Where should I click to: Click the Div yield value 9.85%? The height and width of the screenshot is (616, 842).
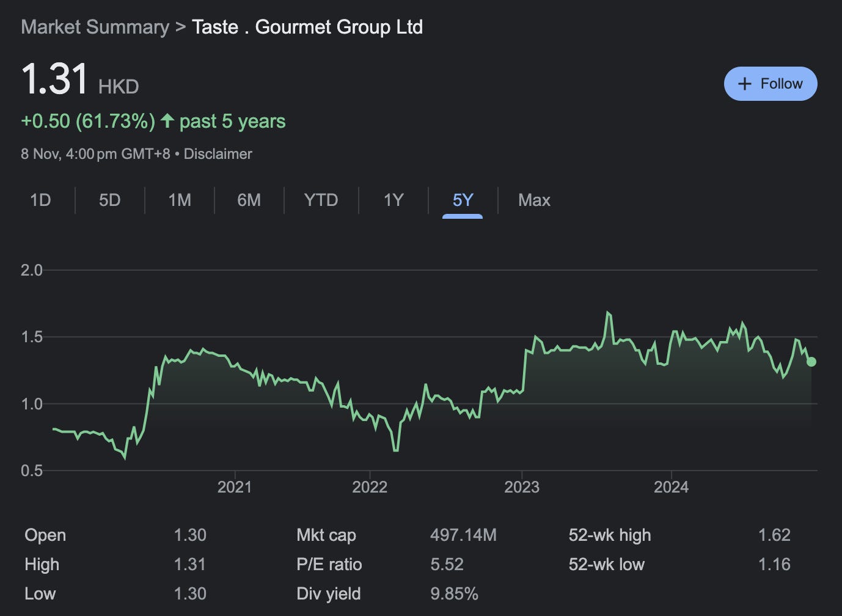tap(454, 593)
